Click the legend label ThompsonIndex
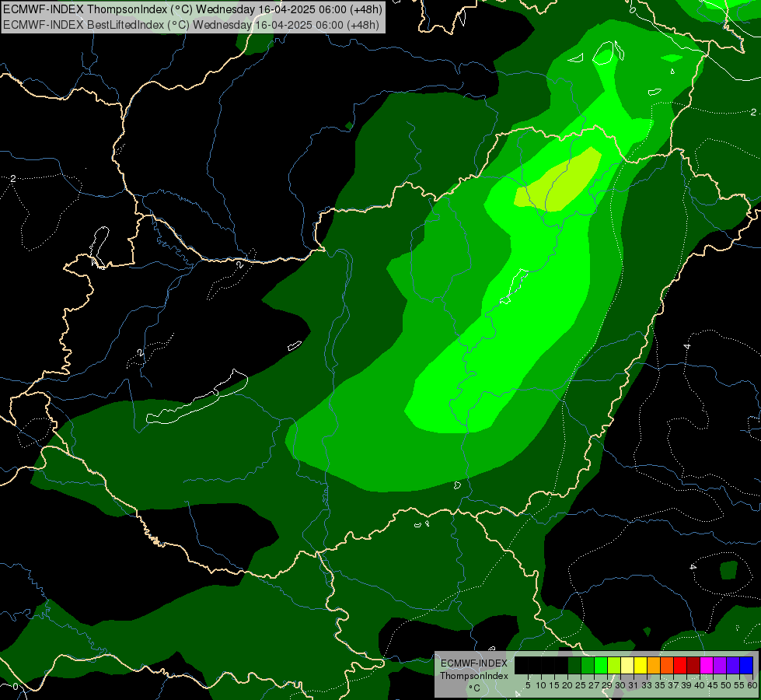The height and width of the screenshot is (700, 761). 474,676
